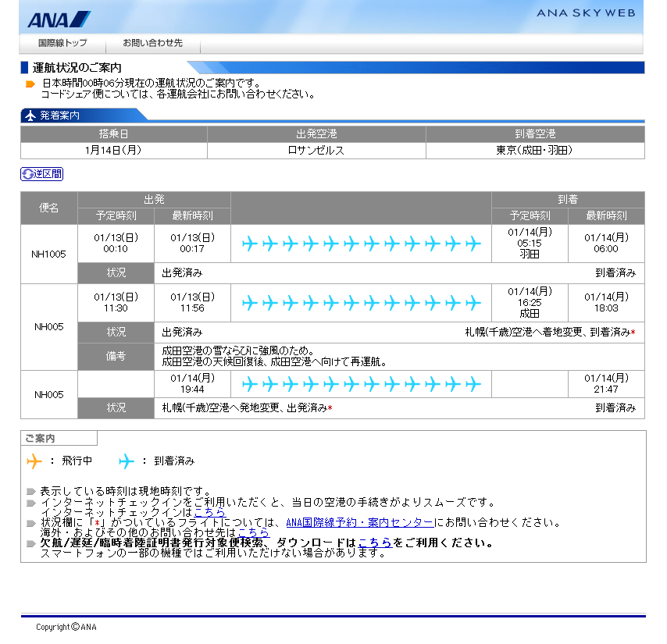Open the internet check-in こちら link

[210, 512]
